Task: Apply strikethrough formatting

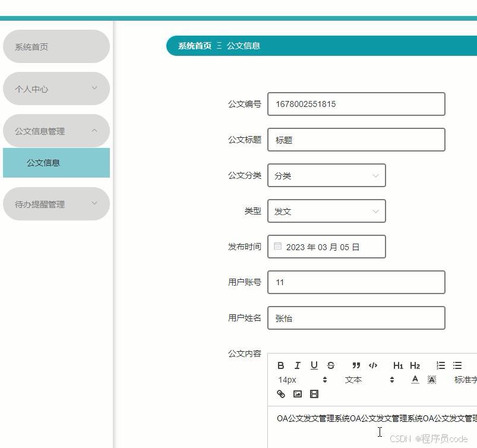Action: [x=331, y=365]
